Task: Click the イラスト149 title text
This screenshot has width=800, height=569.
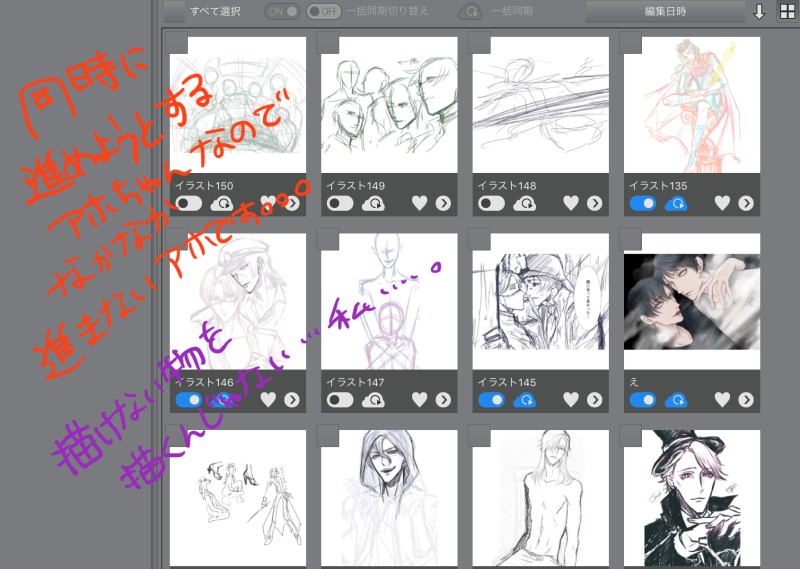Action: 356,186
